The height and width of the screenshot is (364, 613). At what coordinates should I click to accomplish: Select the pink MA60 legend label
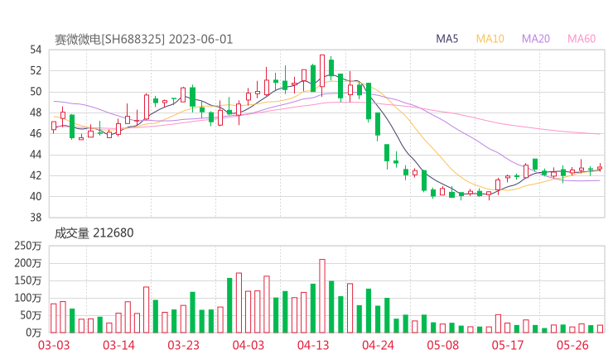click(x=582, y=39)
